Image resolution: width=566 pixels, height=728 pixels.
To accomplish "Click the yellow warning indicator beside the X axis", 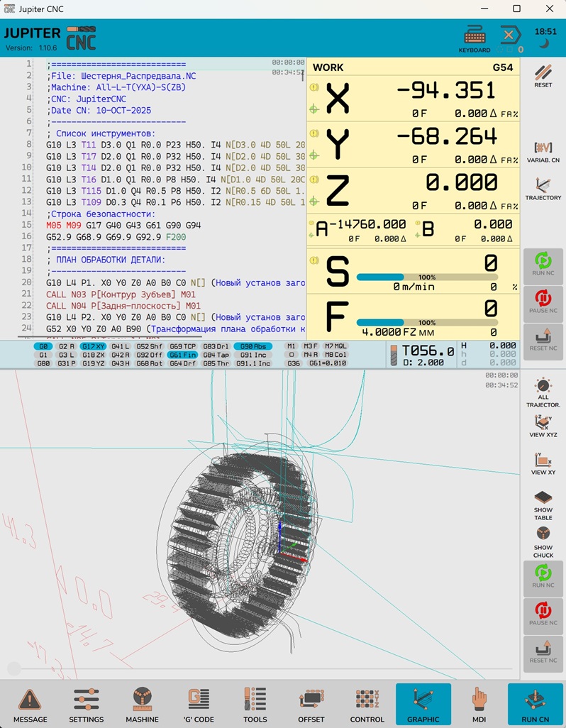I will click(313, 87).
